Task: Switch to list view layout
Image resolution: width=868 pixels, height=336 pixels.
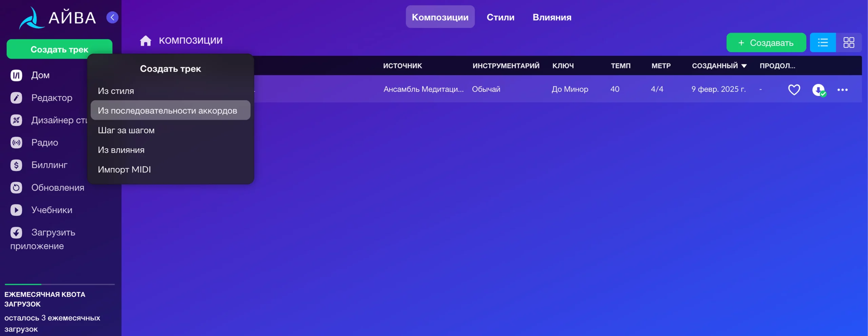Action: click(x=823, y=42)
